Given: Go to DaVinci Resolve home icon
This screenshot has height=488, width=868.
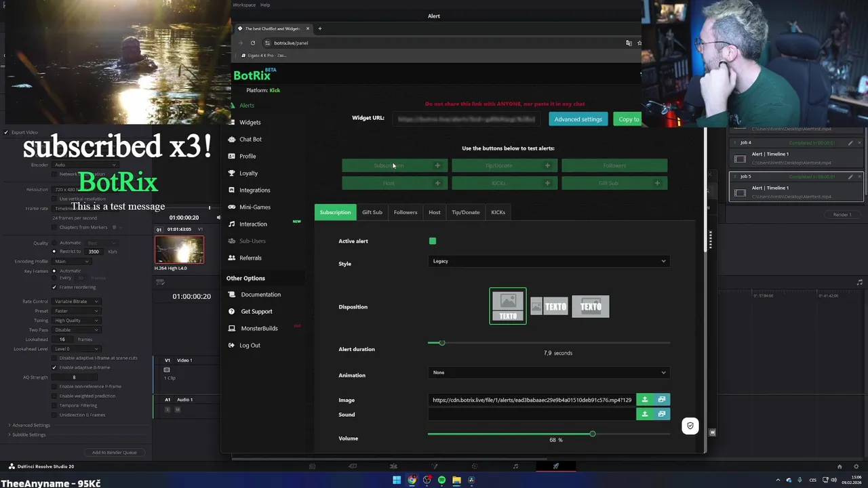Looking at the screenshot, I should click(x=840, y=466).
